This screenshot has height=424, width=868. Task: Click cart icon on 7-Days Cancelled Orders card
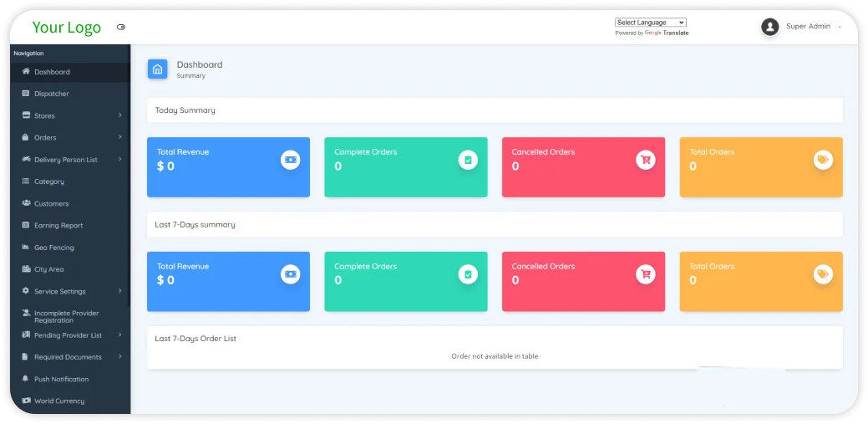(x=646, y=274)
